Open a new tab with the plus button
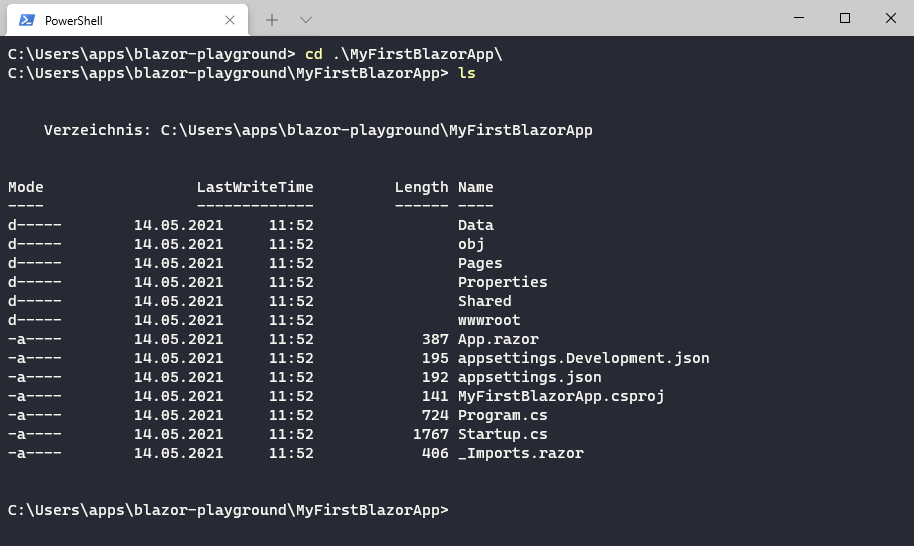This screenshot has height=546, width=914. click(272, 19)
